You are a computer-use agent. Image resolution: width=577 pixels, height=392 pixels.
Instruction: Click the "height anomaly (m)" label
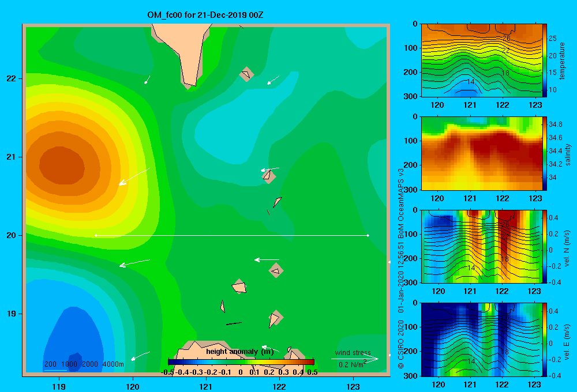click(x=240, y=352)
